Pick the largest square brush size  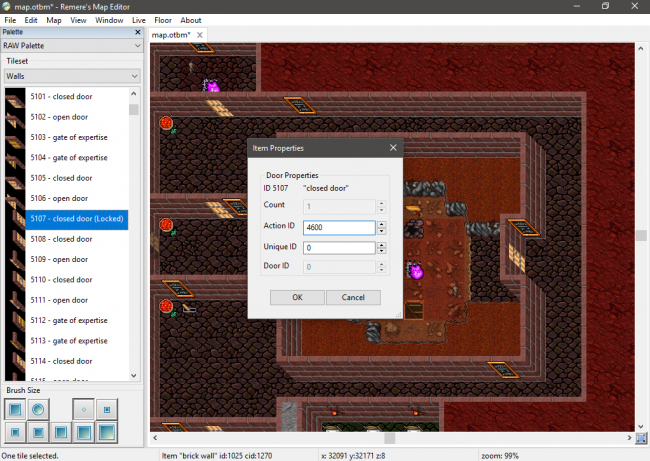(x=107, y=432)
